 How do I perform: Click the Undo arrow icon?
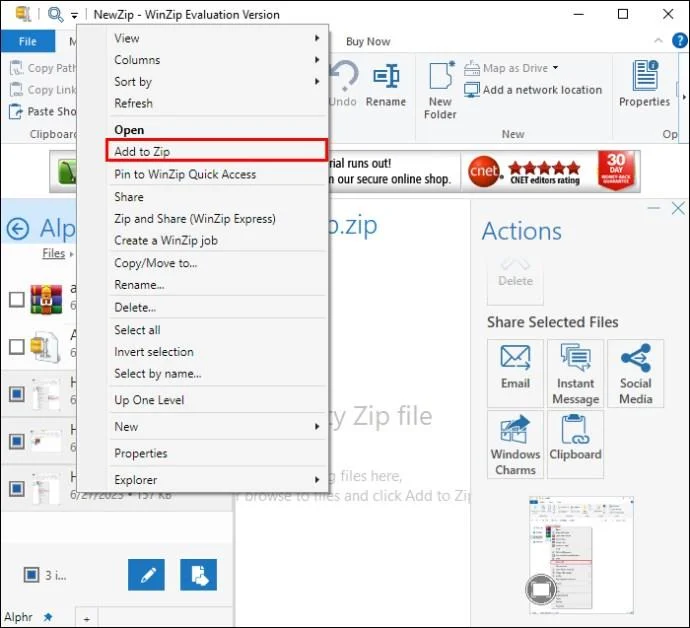345,75
